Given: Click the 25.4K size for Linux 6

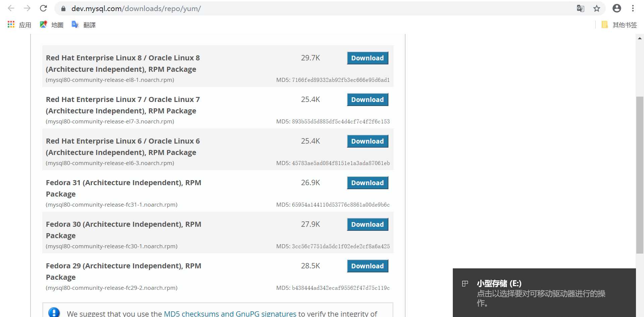Looking at the screenshot, I should [310, 141].
